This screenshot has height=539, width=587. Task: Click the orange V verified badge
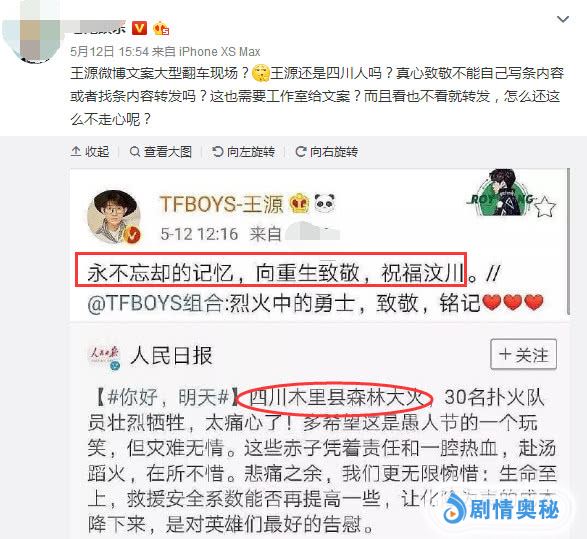pos(140,28)
